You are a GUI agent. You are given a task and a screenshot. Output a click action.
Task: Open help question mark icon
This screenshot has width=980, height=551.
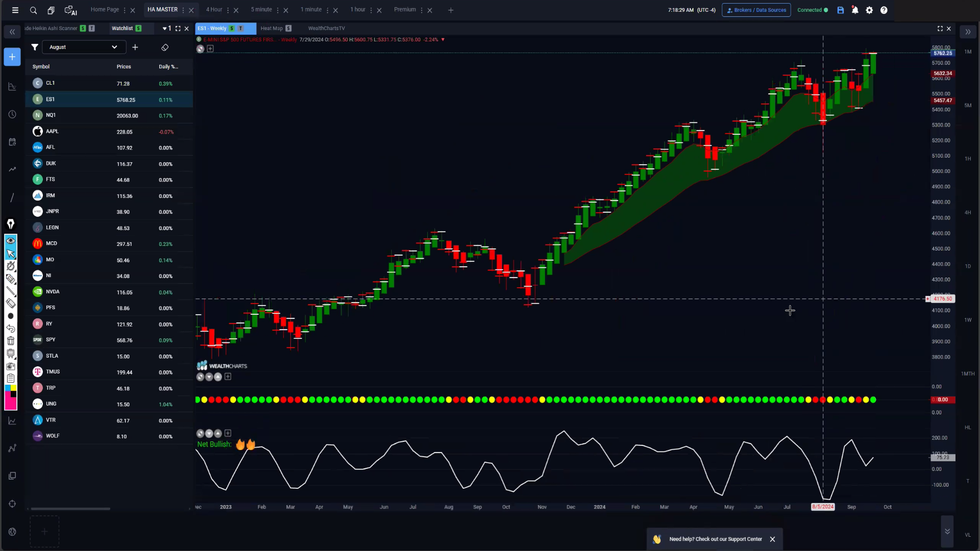coord(884,10)
